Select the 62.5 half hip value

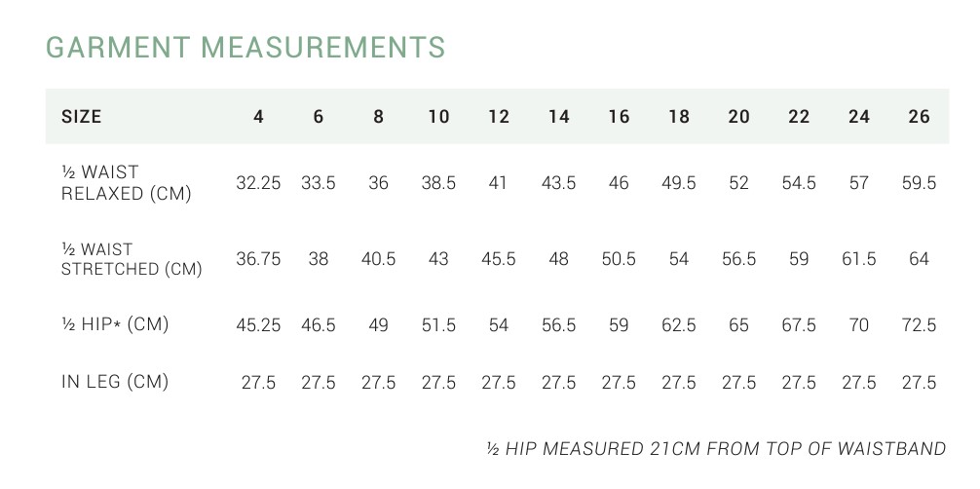[x=679, y=325]
